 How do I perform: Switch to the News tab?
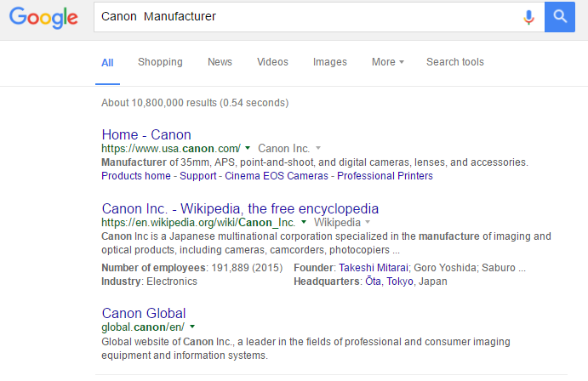[220, 62]
